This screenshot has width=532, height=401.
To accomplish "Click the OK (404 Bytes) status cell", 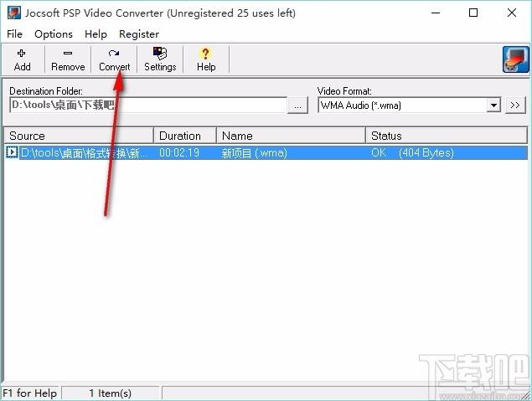I will tap(412, 152).
